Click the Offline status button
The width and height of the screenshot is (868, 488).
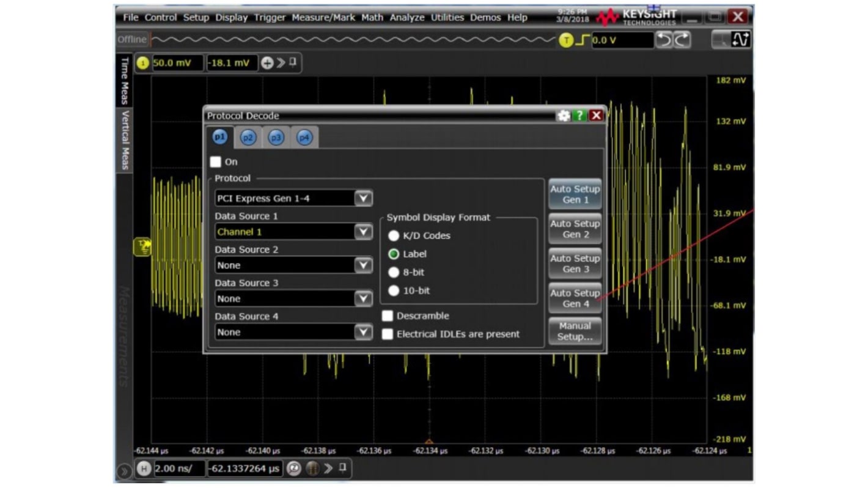pyautogui.click(x=133, y=40)
